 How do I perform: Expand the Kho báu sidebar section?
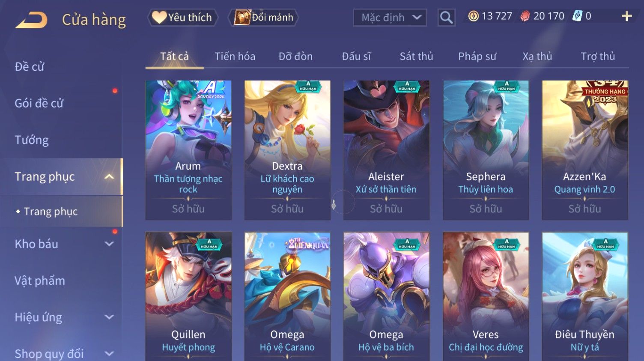pyautogui.click(x=109, y=244)
